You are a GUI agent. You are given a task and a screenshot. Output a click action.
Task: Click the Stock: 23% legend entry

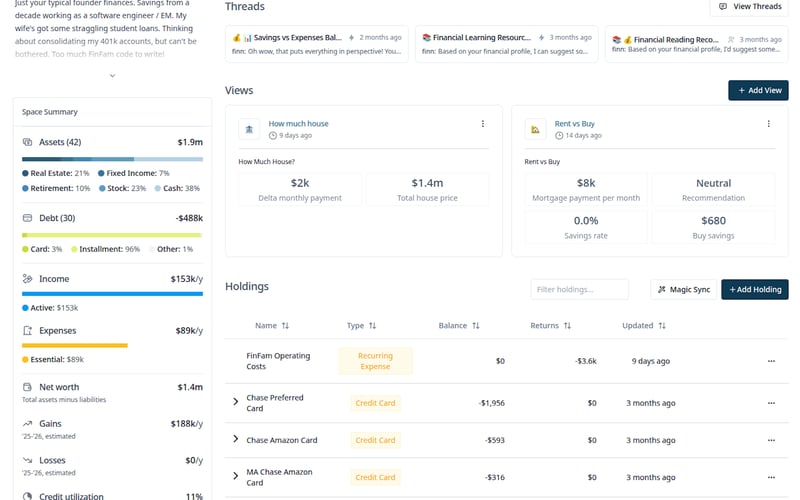(122, 188)
